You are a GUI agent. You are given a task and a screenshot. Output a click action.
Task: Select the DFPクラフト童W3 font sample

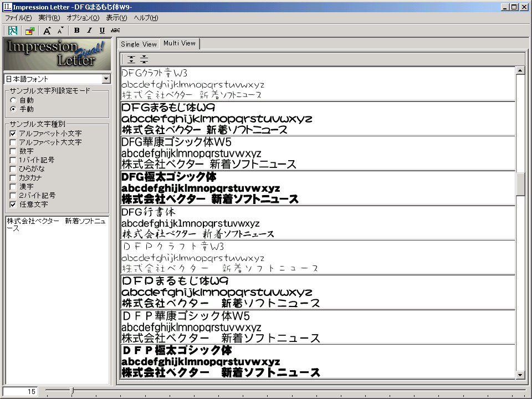point(318,257)
